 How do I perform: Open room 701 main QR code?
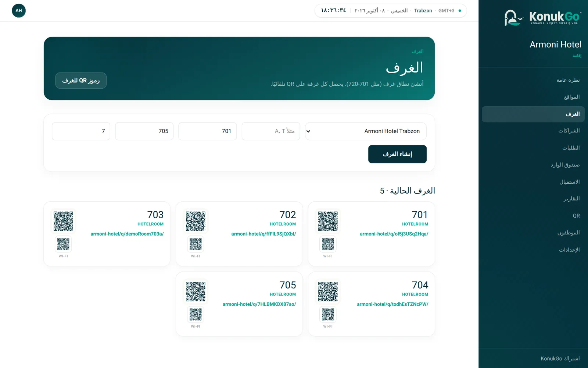click(x=328, y=221)
